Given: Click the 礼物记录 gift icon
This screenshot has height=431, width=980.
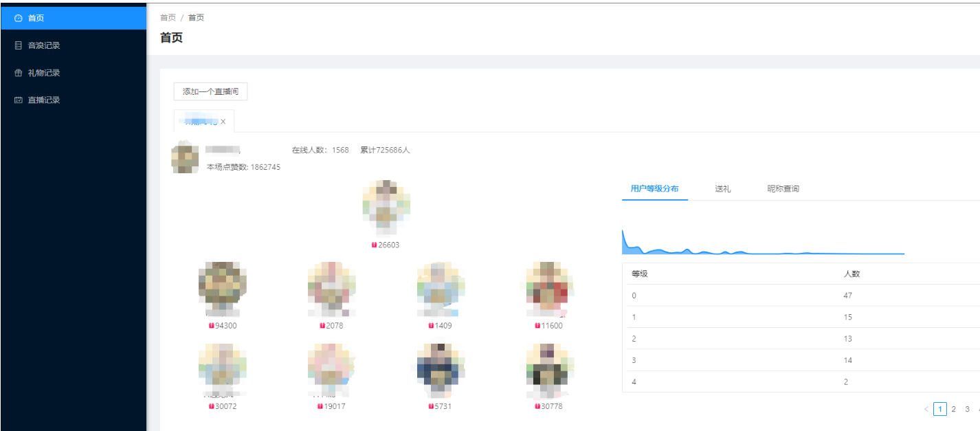Looking at the screenshot, I should [x=19, y=73].
